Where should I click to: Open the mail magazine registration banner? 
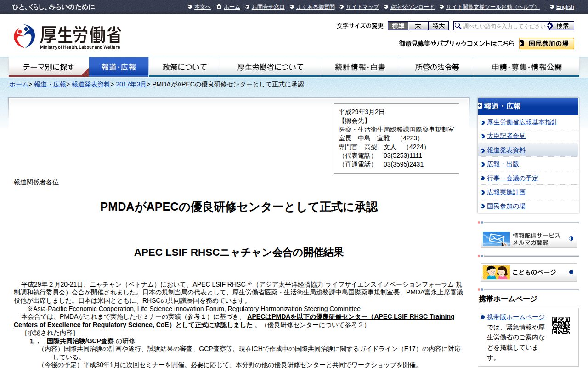click(528, 239)
